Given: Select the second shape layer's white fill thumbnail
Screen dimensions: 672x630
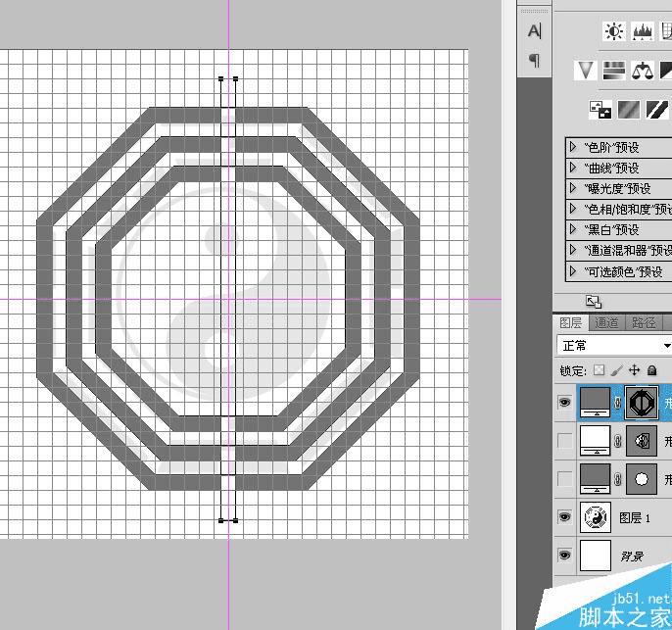Looking at the screenshot, I should point(595,441).
